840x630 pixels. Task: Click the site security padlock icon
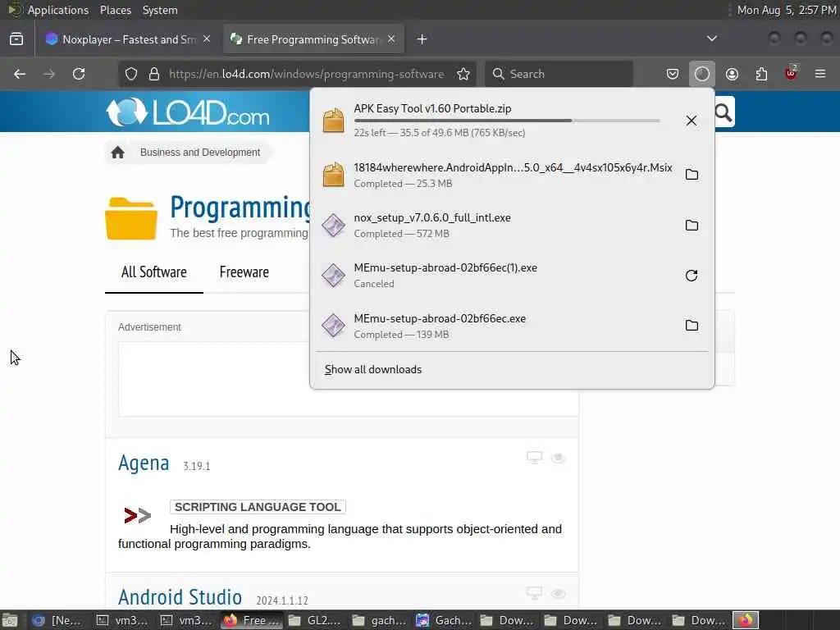click(154, 74)
